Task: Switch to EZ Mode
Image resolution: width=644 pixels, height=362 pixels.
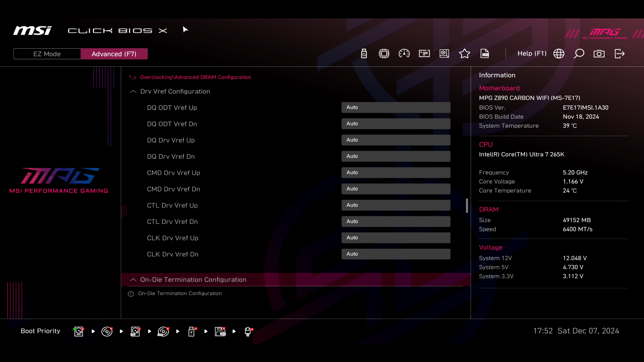Action: (x=47, y=54)
